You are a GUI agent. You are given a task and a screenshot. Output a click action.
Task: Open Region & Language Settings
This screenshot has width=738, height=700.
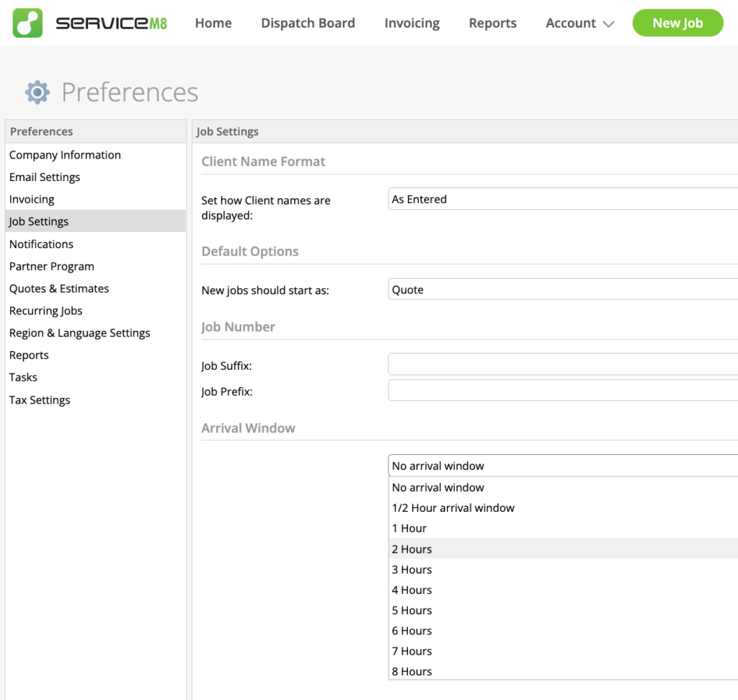pyautogui.click(x=79, y=333)
